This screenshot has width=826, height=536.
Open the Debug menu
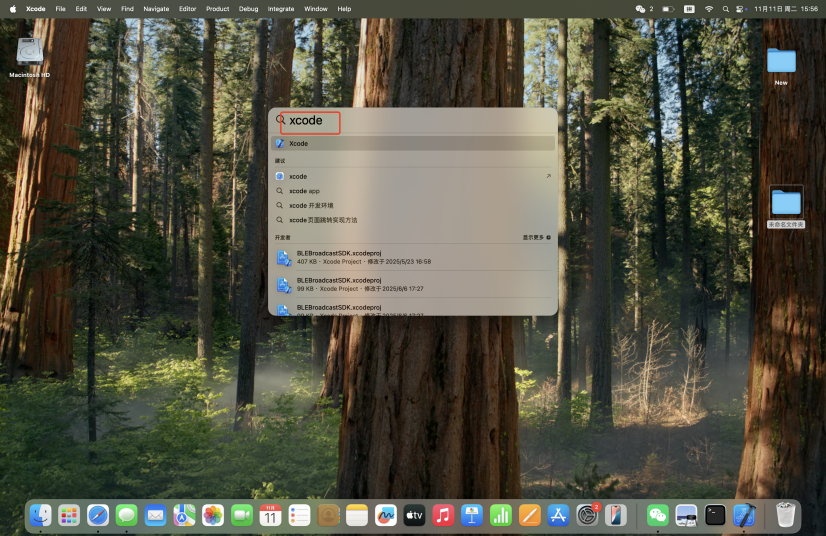click(x=249, y=9)
